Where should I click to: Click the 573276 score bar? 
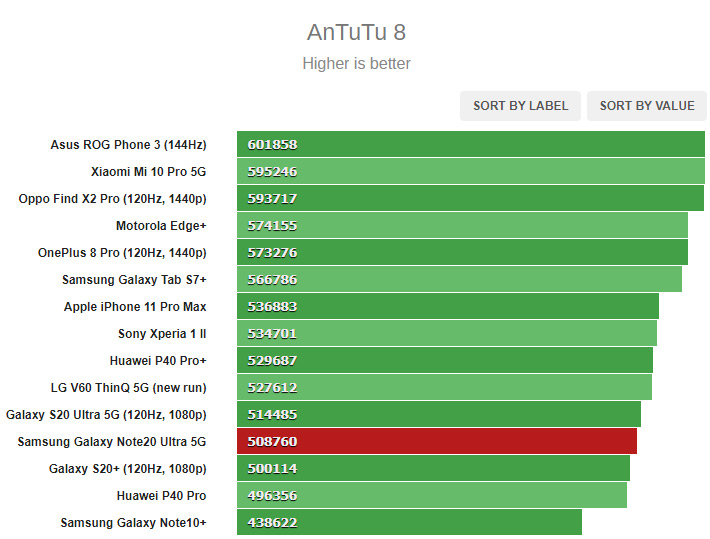coord(462,252)
